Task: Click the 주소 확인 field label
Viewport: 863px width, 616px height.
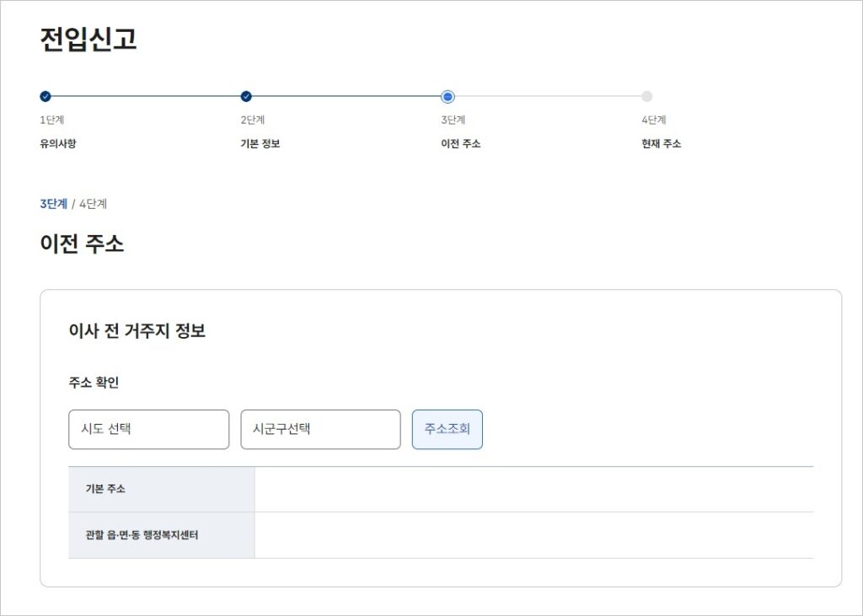Action: 94,383
